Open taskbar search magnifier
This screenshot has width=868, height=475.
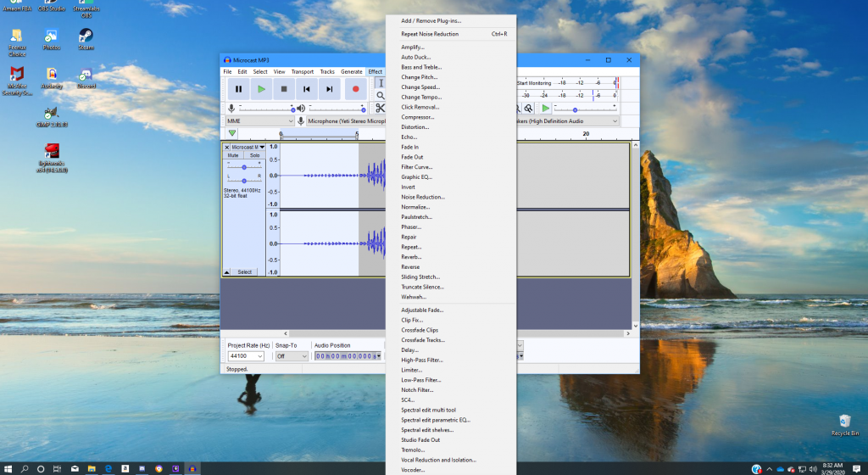pyautogui.click(x=25, y=469)
